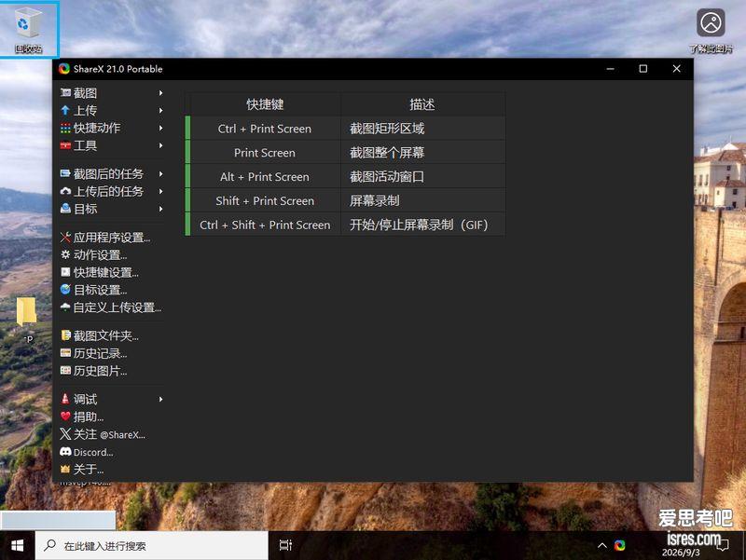This screenshot has width=746, height=560.
Task: Select the Ctrl + Shift + Print Screen cell
Action: tap(265, 225)
